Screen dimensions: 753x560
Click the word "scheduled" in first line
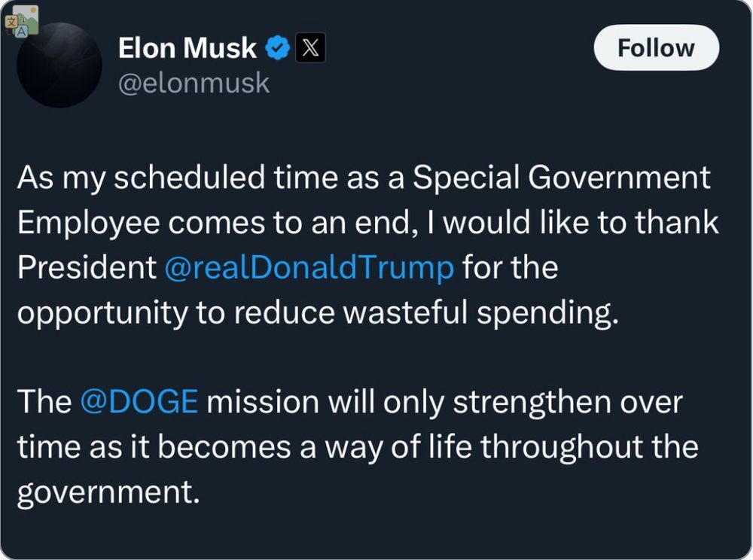[x=189, y=178]
